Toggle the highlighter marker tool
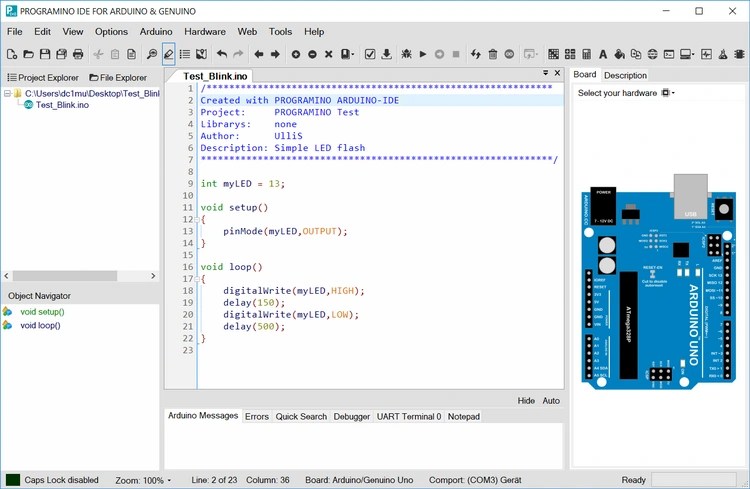This screenshot has width=750, height=489. 168,54
